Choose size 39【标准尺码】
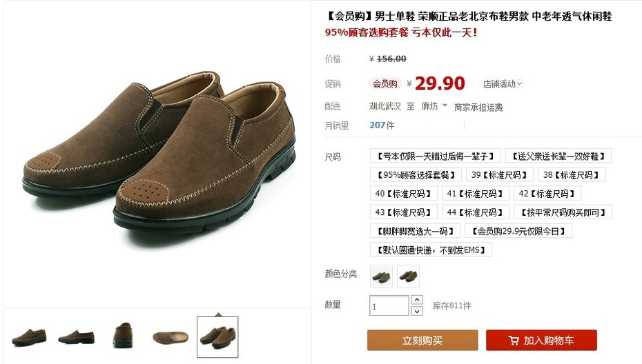642x364 pixels. pyautogui.click(x=500, y=174)
